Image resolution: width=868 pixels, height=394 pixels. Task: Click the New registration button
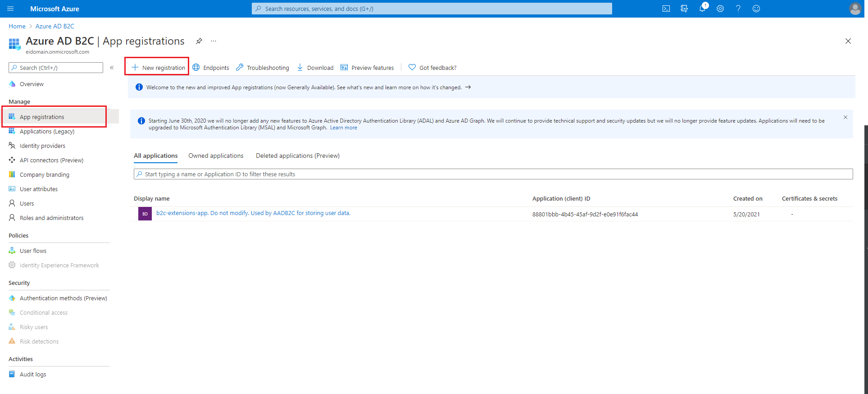pyautogui.click(x=158, y=68)
